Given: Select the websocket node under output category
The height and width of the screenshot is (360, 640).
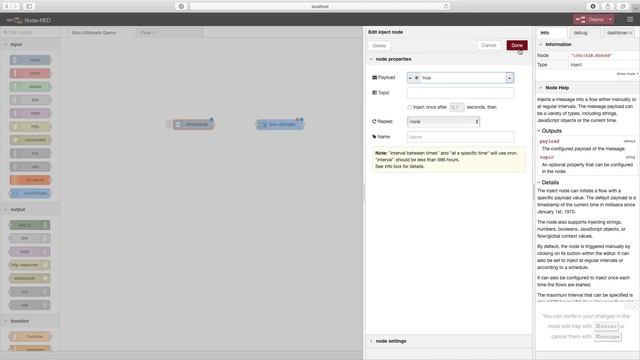Looking at the screenshot, I should (30, 278).
